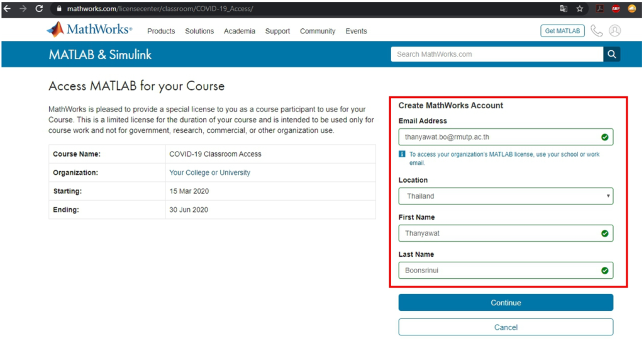This screenshot has width=644, height=348.
Task: Bookmark page with the star icon
Action: point(580,9)
